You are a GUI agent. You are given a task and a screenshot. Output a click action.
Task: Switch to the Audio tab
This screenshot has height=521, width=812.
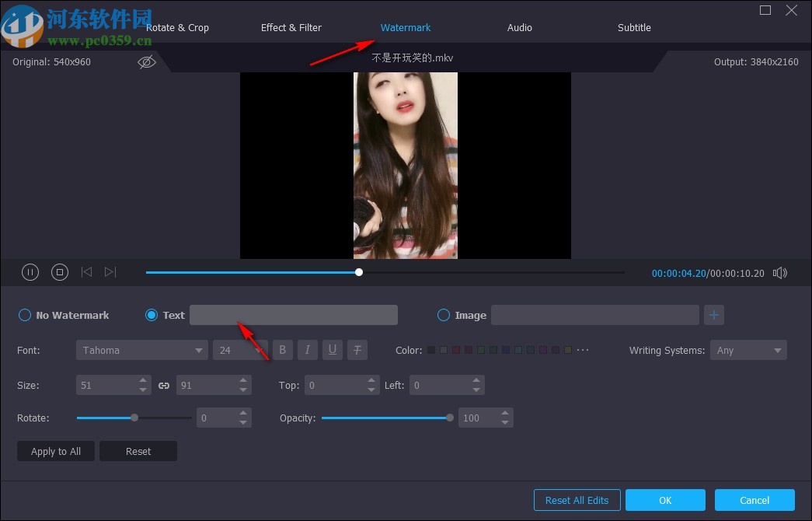(519, 27)
